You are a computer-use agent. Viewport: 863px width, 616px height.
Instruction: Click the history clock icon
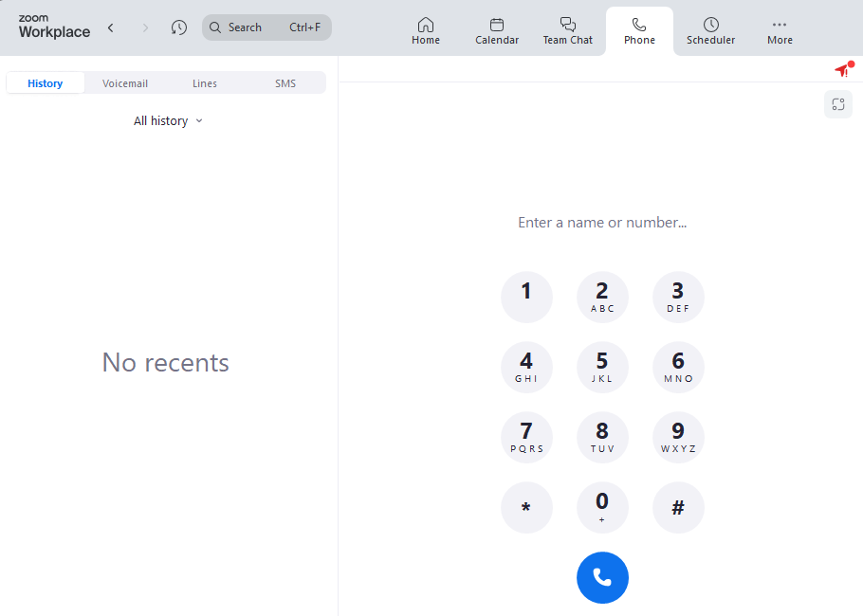pos(179,27)
